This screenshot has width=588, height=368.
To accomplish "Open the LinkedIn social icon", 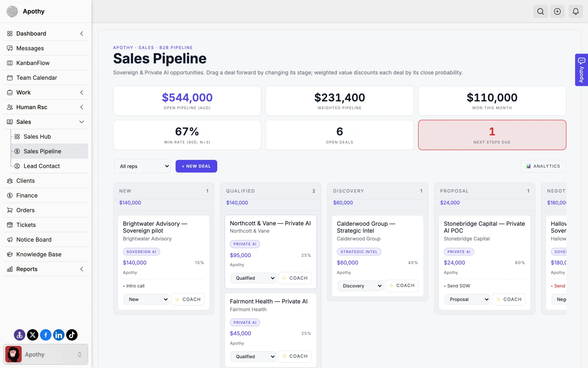I will (x=58, y=335).
